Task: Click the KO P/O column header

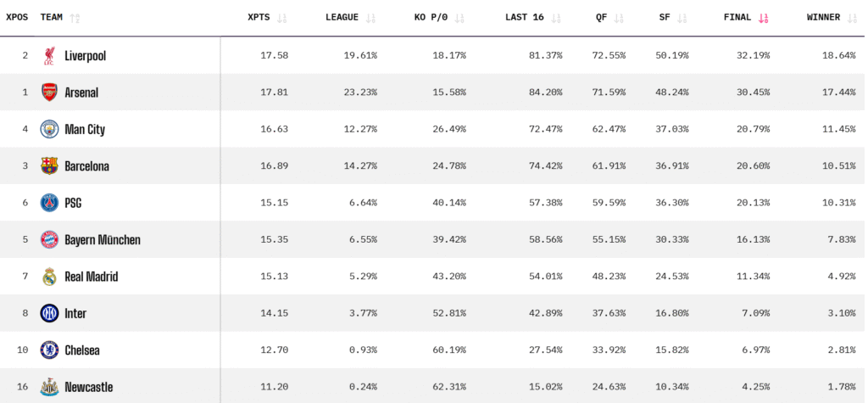Action: pyautogui.click(x=431, y=17)
